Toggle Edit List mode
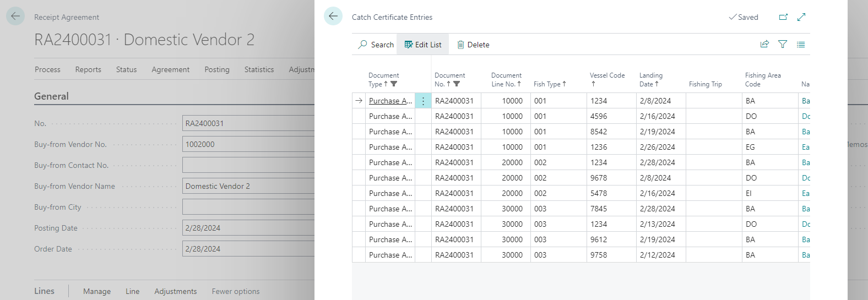 click(x=423, y=45)
